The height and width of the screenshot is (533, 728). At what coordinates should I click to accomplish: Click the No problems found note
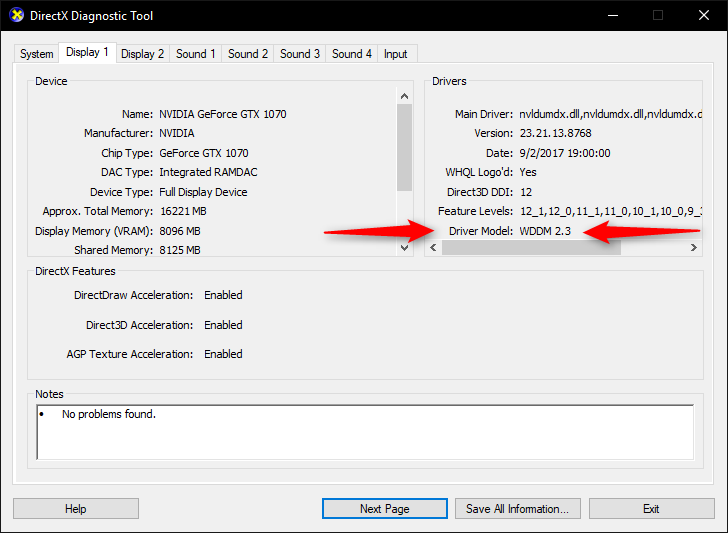(109, 414)
